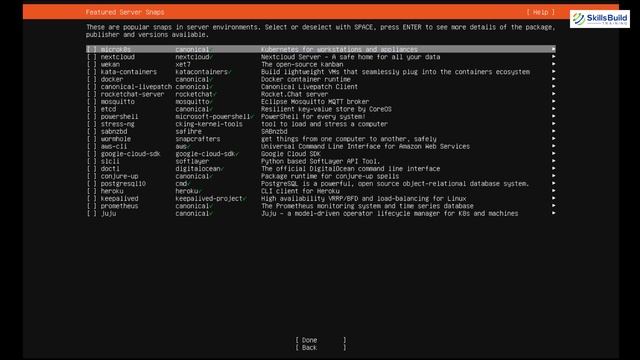Click the Back button
640x360 pixels.
321,348
